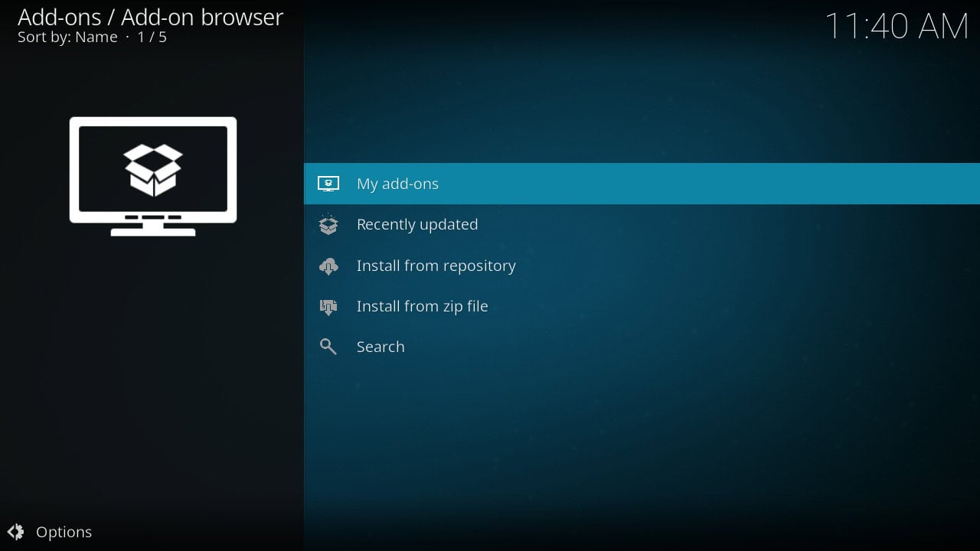Click the large add-on browser thumbnail
Viewport: 980px width, 551px height.
pos(153,176)
